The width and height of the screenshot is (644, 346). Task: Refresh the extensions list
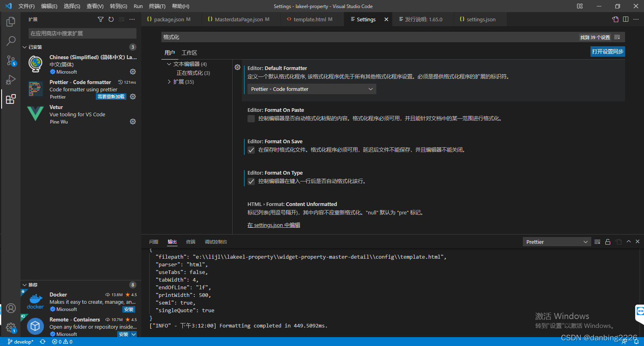(111, 19)
